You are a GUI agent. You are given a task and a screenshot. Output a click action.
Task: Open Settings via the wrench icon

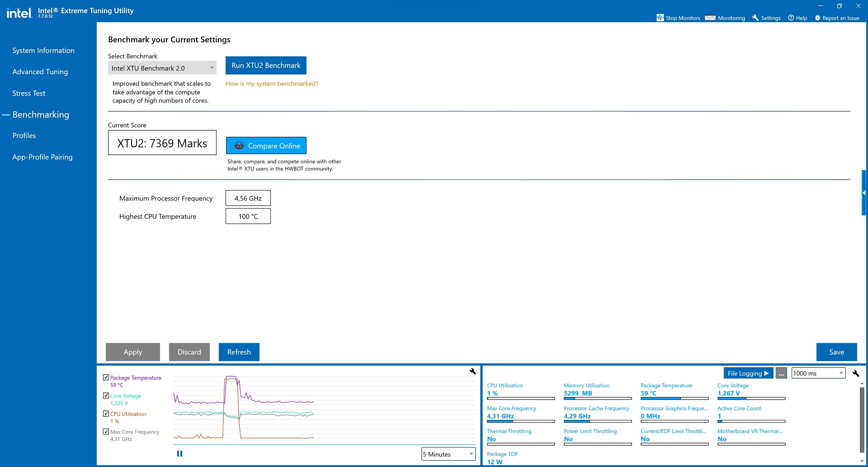click(x=755, y=18)
